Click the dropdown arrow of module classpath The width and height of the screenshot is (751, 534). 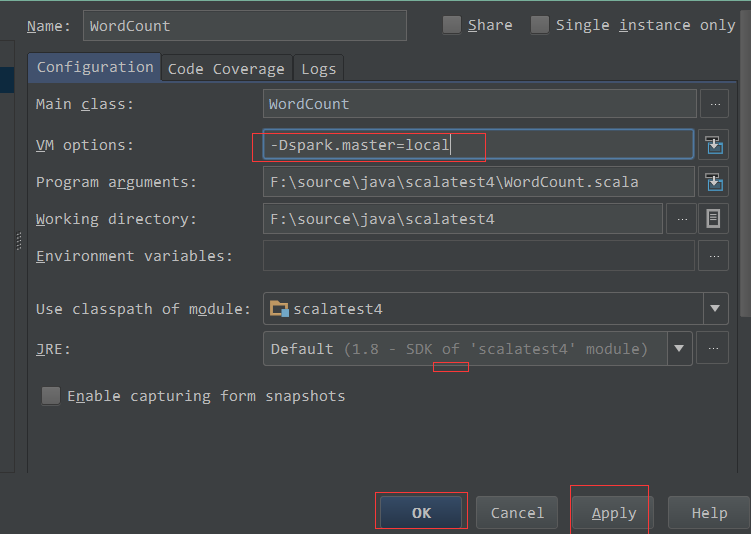[x=715, y=308]
